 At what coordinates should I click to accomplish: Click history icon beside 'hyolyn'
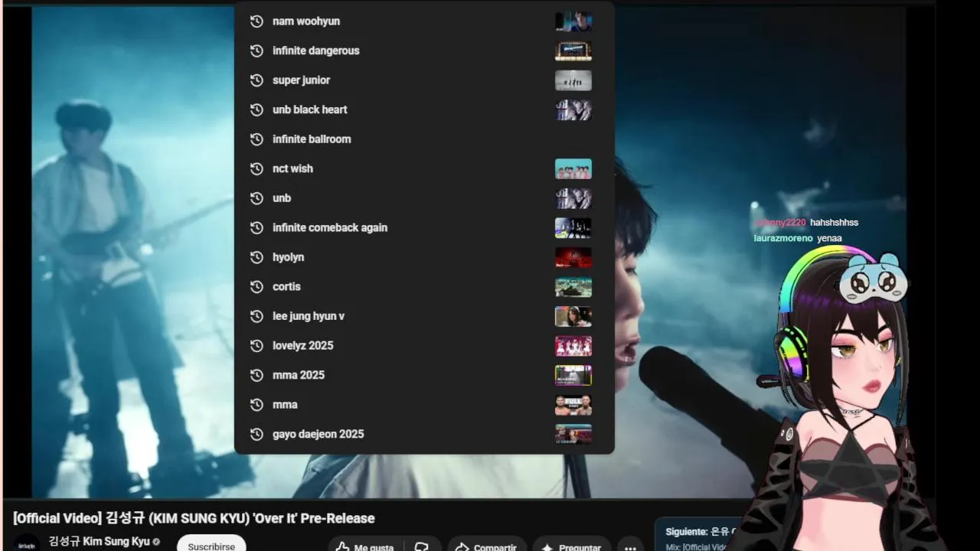256,257
